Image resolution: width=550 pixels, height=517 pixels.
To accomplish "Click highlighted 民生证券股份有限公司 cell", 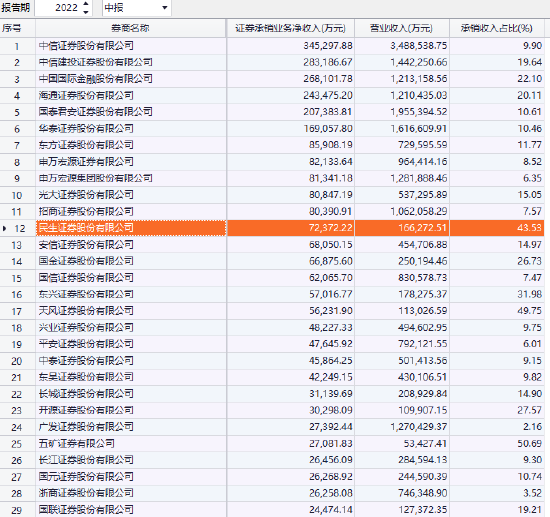I will (x=131, y=228).
